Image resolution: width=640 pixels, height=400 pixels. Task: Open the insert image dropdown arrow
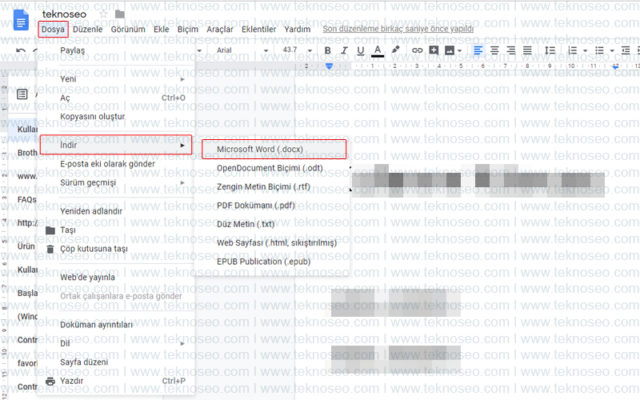coord(460,51)
